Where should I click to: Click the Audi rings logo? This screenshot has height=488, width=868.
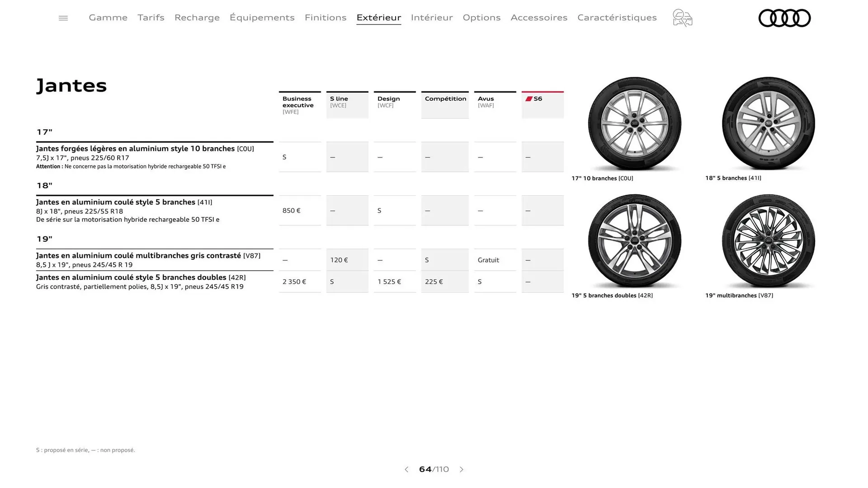(784, 18)
